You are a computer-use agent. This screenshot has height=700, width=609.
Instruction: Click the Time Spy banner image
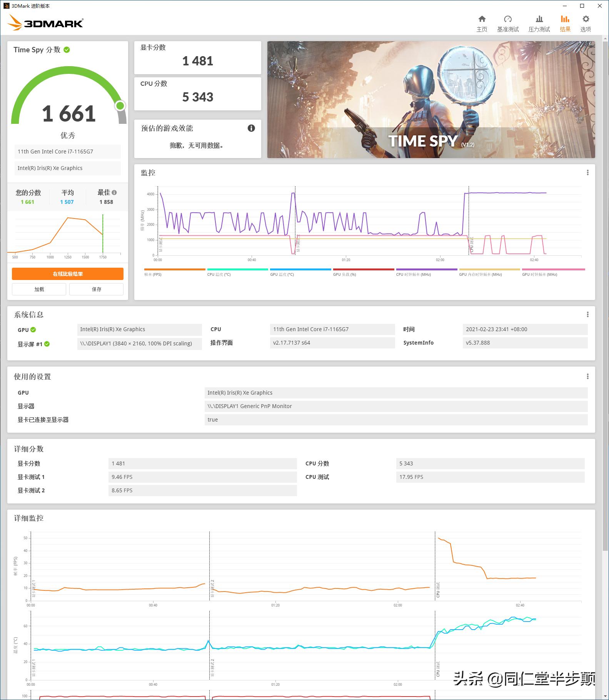click(x=431, y=99)
